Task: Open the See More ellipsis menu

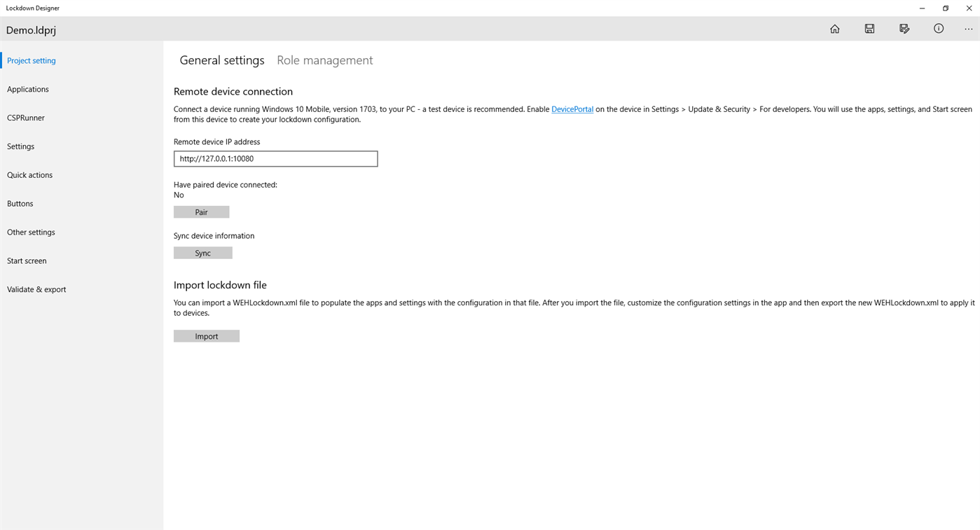Action: tap(969, 29)
